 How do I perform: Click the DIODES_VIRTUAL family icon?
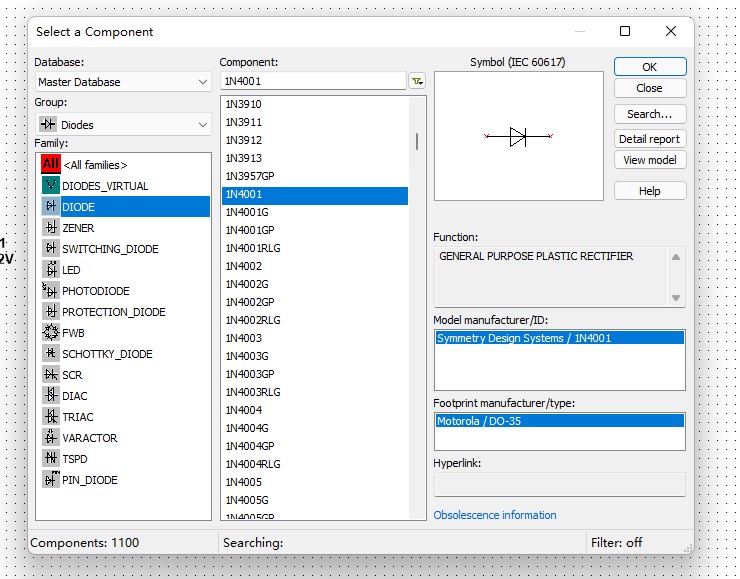[x=50, y=185]
